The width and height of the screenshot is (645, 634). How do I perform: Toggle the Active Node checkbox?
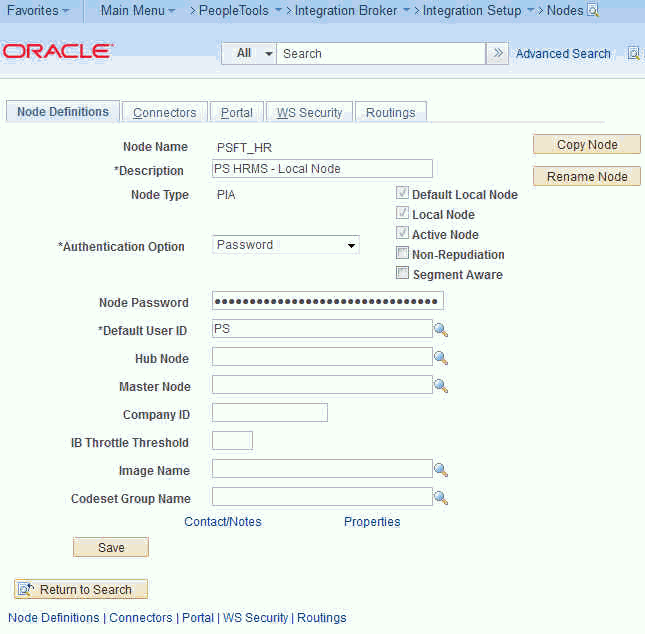[402, 233]
